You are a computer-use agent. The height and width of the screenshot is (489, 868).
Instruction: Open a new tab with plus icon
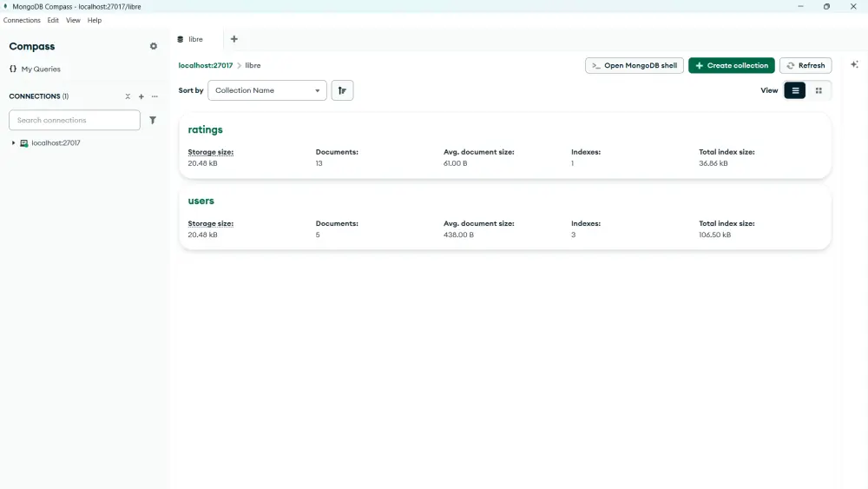pos(234,39)
